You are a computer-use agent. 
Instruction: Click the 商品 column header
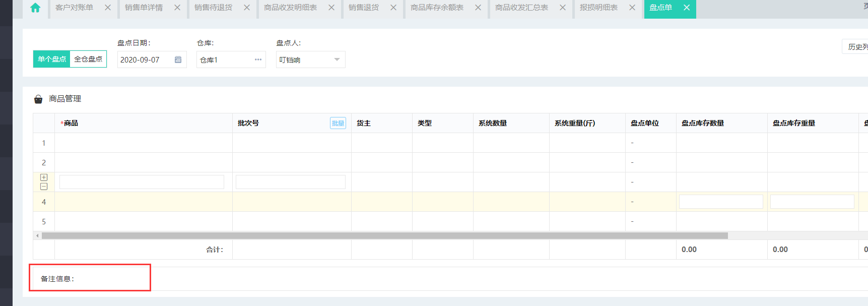143,123
